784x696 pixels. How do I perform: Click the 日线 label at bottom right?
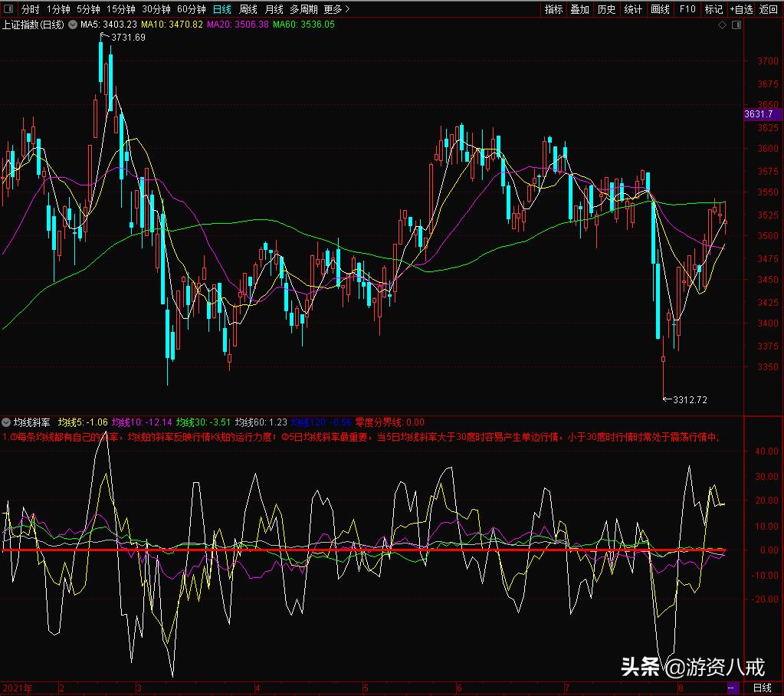click(763, 688)
